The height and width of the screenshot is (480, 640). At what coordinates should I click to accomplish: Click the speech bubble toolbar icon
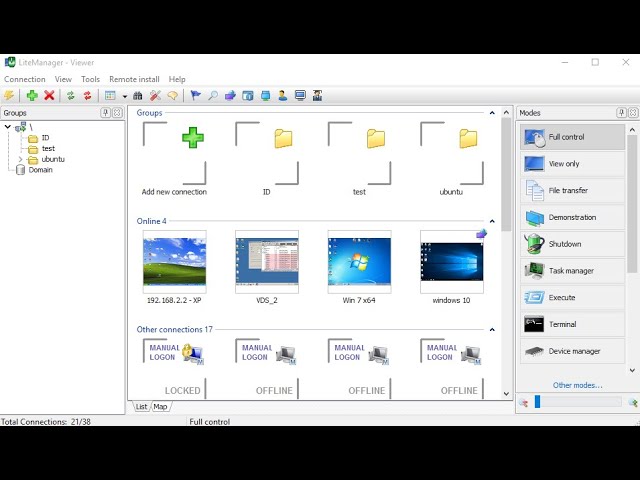pos(172,96)
